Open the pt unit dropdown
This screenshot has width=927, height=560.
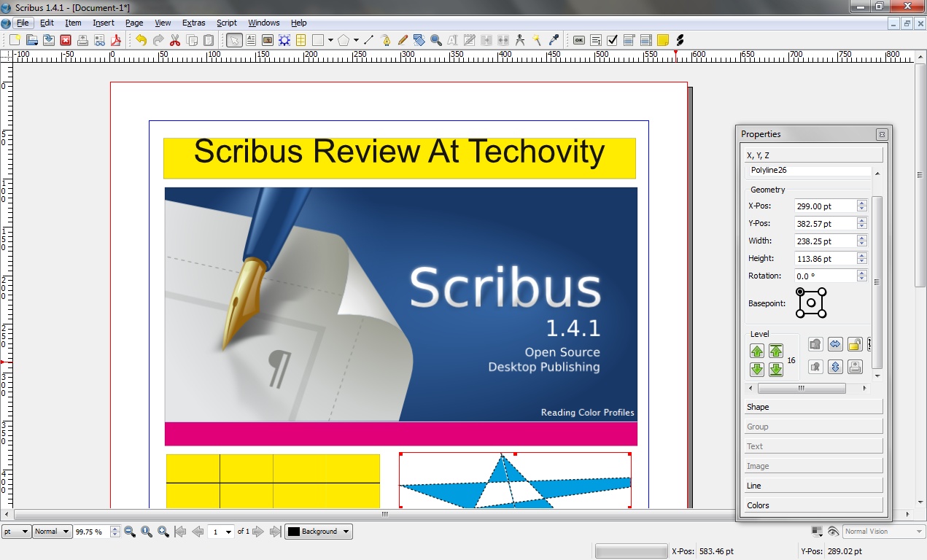click(x=16, y=532)
